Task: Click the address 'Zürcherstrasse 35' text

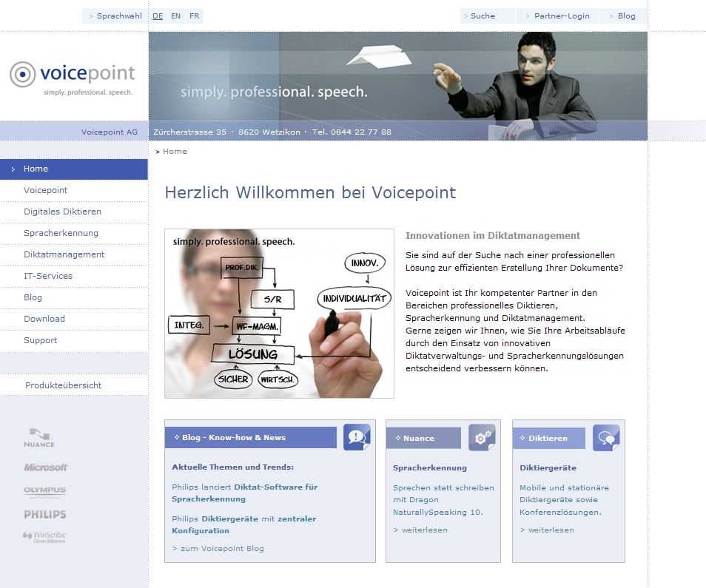Action: [x=189, y=132]
